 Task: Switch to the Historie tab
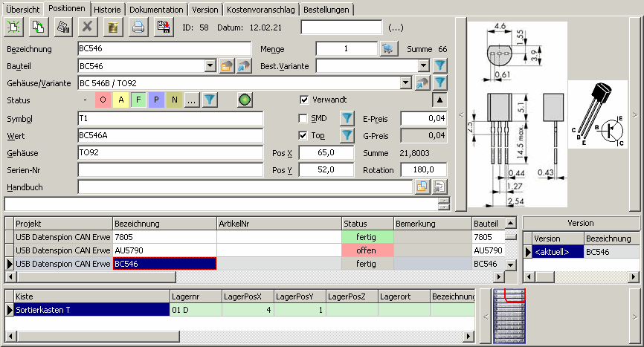pos(107,10)
